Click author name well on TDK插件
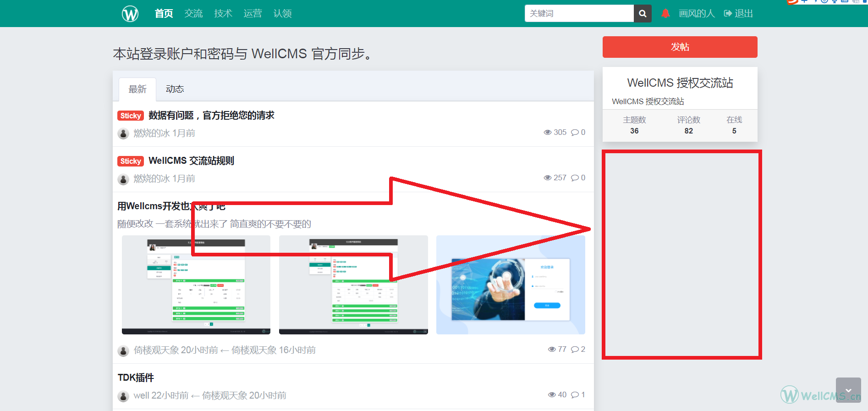The height and width of the screenshot is (411, 868). coord(141,395)
